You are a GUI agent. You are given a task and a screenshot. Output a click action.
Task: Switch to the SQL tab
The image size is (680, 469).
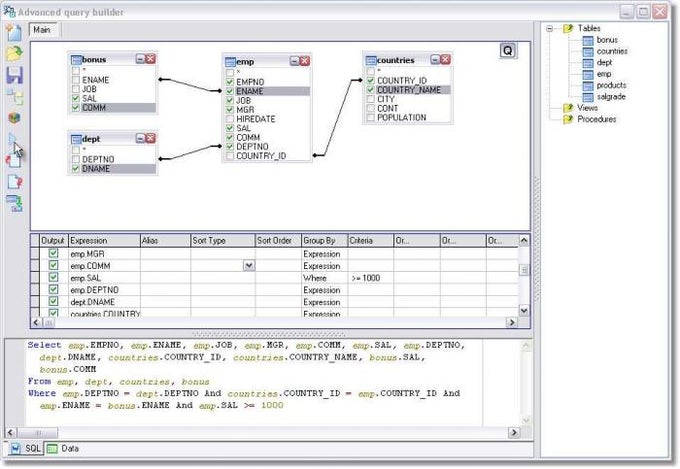tap(26, 449)
